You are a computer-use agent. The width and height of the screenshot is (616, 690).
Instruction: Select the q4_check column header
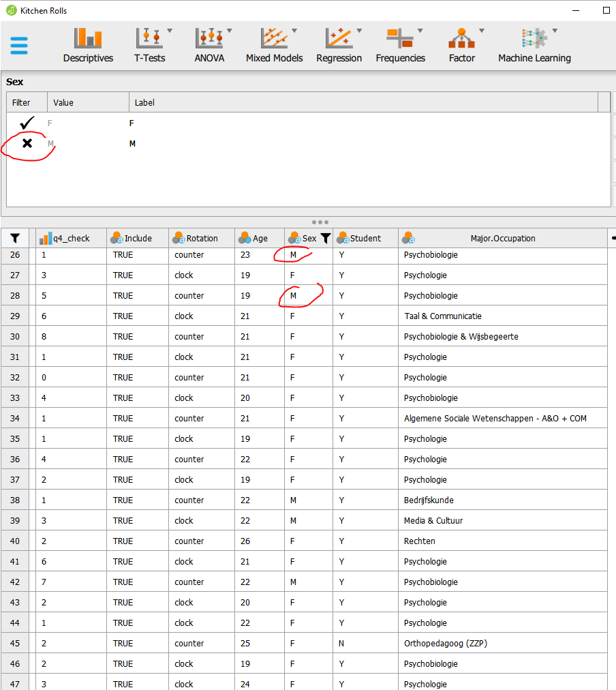[x=72, y=238]
